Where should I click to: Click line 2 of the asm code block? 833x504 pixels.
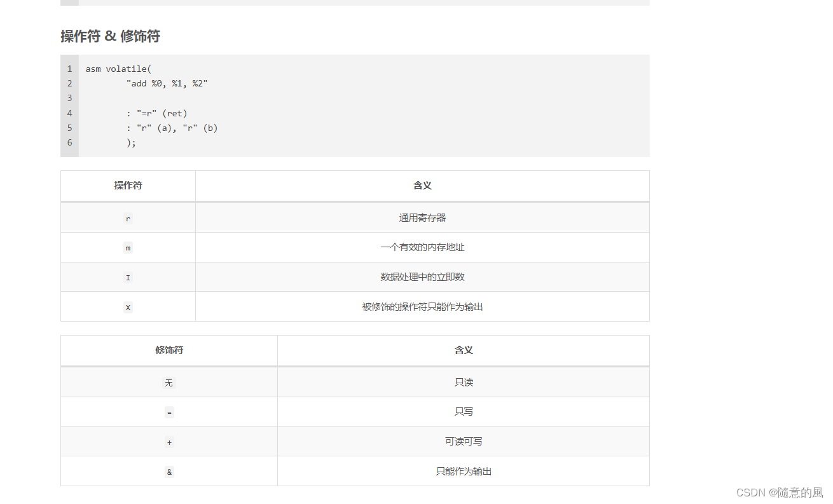(x=169, y=83)
